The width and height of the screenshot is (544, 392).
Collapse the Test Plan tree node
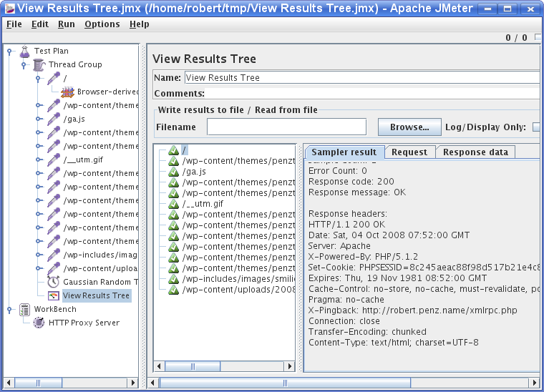coord(10,52)
